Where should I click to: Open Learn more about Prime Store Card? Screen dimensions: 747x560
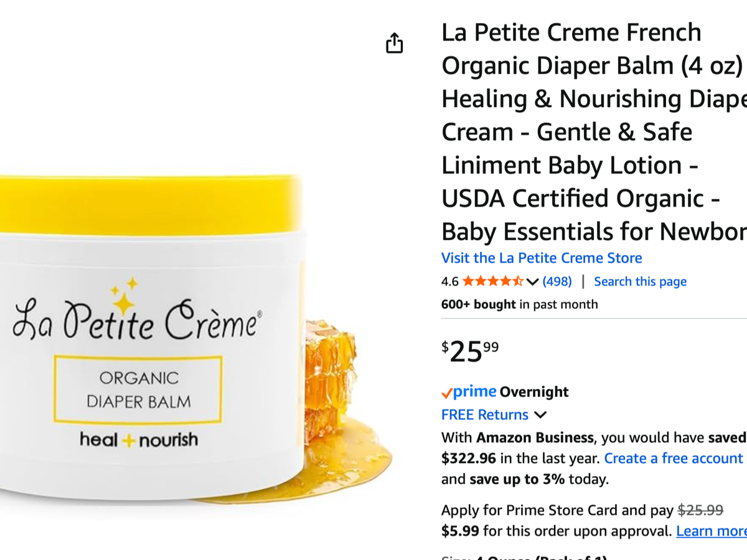712,531
